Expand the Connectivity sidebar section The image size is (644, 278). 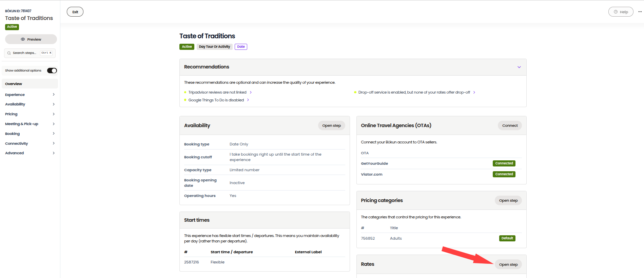[30, 143]
